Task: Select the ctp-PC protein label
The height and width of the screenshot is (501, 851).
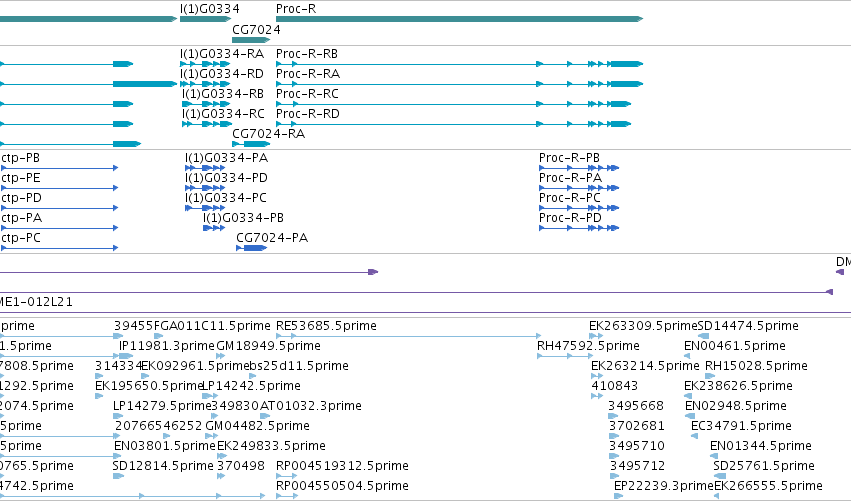Action: tap(21, 238)
